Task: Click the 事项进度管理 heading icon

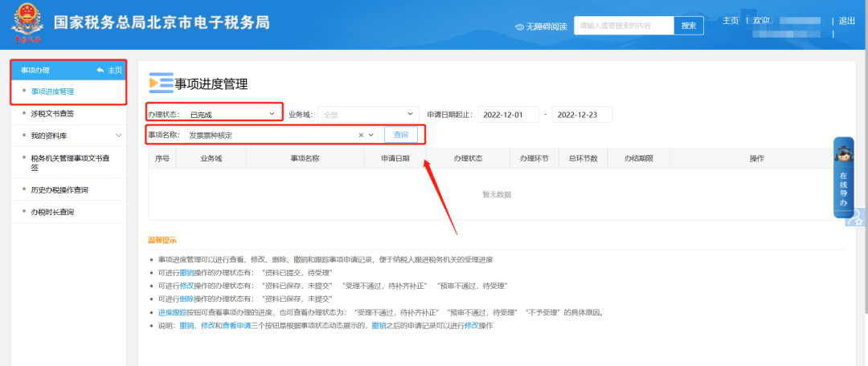Action: 161,83
